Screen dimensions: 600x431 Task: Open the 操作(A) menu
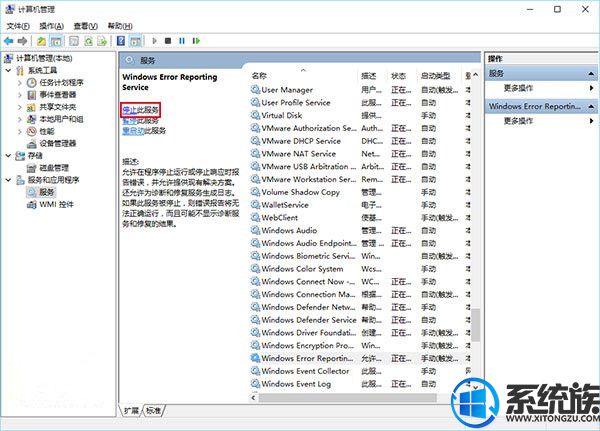[x=51, y=26]
